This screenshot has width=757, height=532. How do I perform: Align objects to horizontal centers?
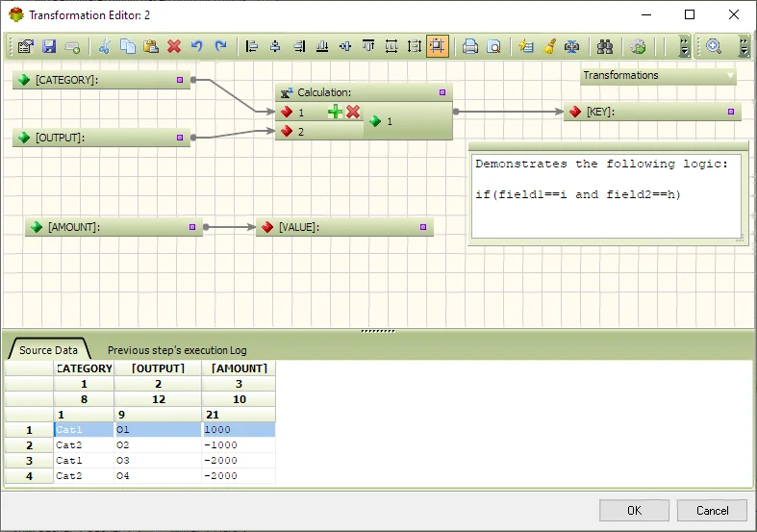pos(275,46)
